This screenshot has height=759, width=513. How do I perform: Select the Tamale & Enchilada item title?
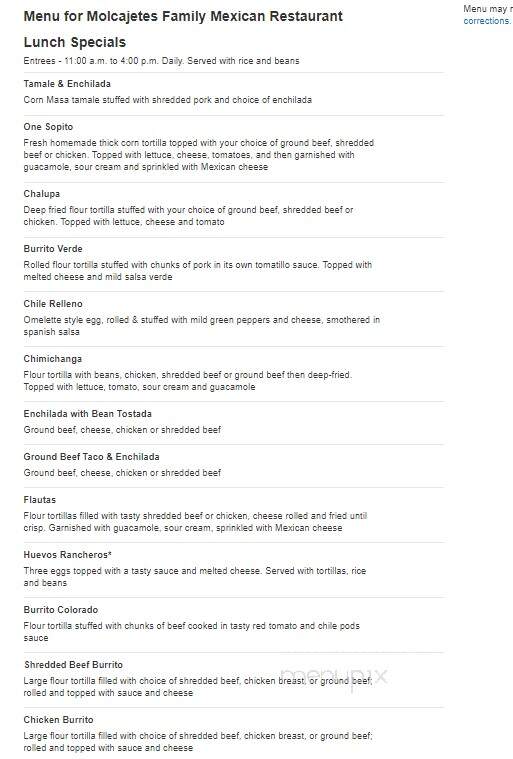[x=67, y=84]
